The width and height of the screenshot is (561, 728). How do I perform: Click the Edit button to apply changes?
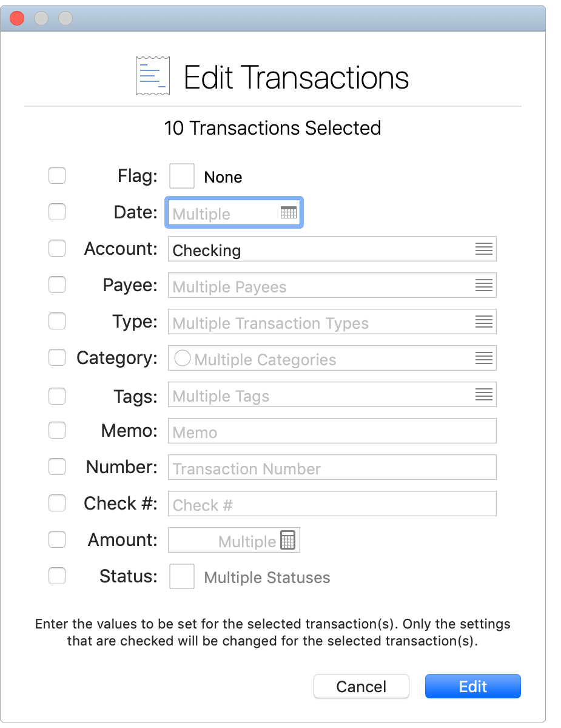472,686
